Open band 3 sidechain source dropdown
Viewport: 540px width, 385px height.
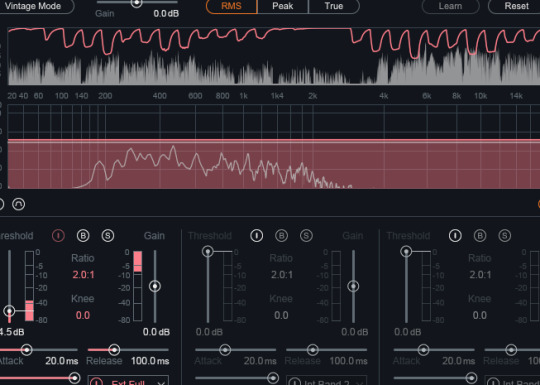click(x=512, y=380)
